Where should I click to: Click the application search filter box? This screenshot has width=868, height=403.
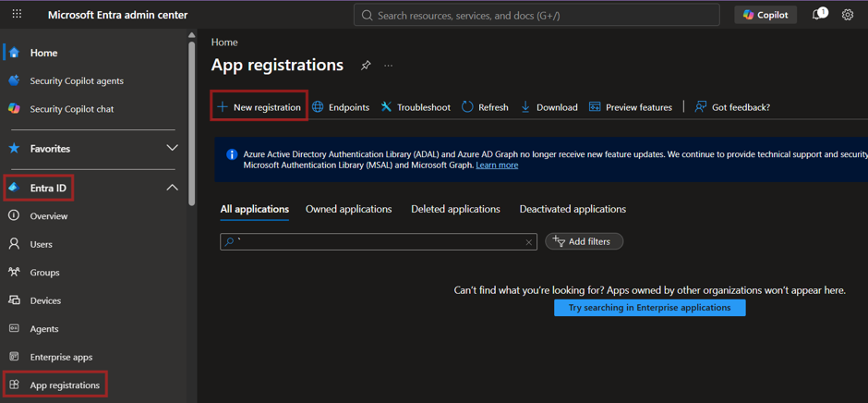pos(379,241)
